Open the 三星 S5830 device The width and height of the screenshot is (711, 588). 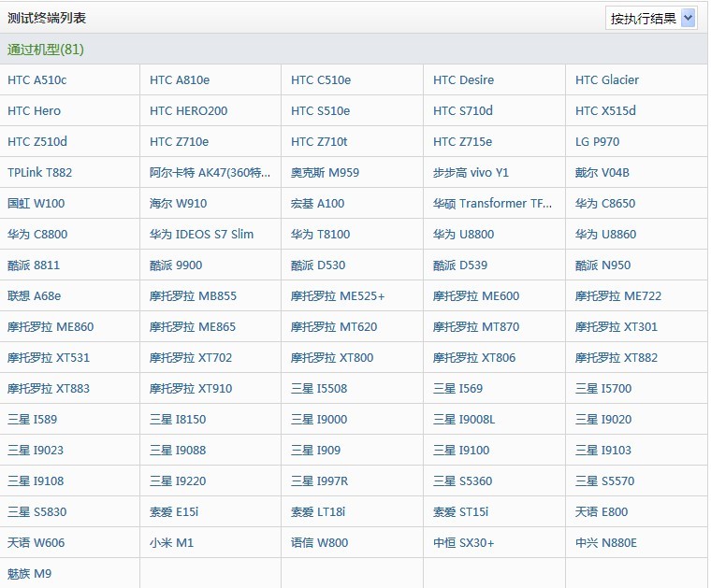click(37, 511)
